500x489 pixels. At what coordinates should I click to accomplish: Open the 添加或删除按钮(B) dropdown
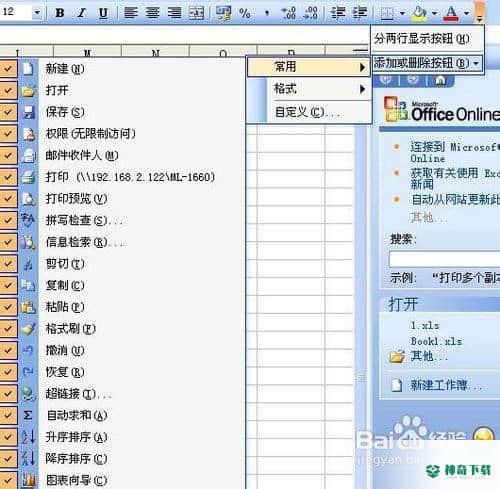coord(427,63)
